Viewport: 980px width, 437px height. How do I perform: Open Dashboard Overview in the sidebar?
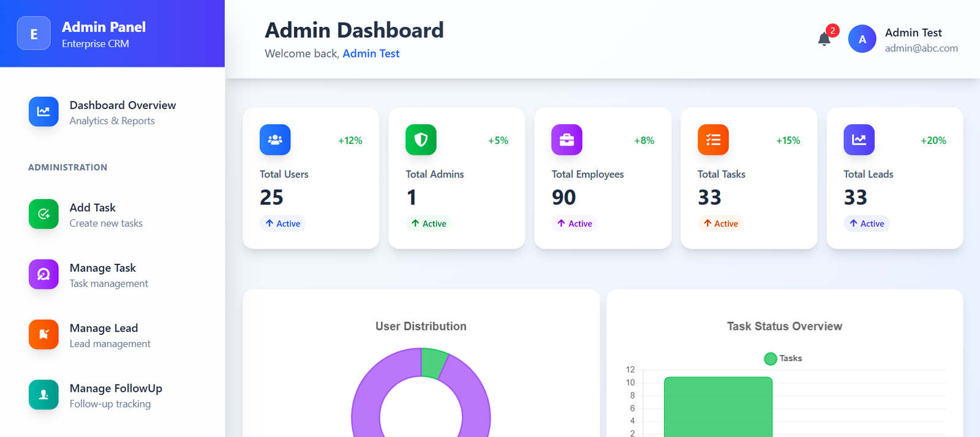(x=112, y=112)
